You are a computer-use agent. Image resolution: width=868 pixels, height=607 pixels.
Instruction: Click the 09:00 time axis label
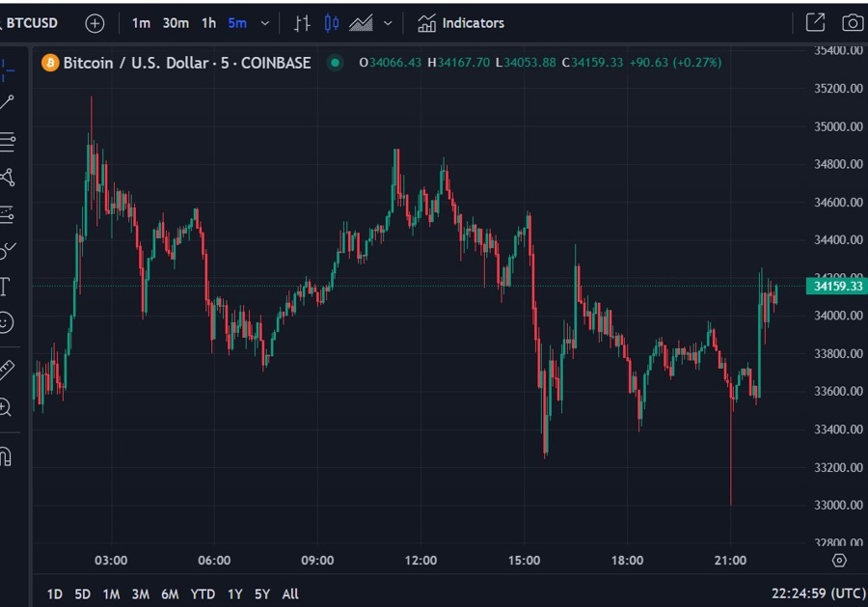[317, 561]
